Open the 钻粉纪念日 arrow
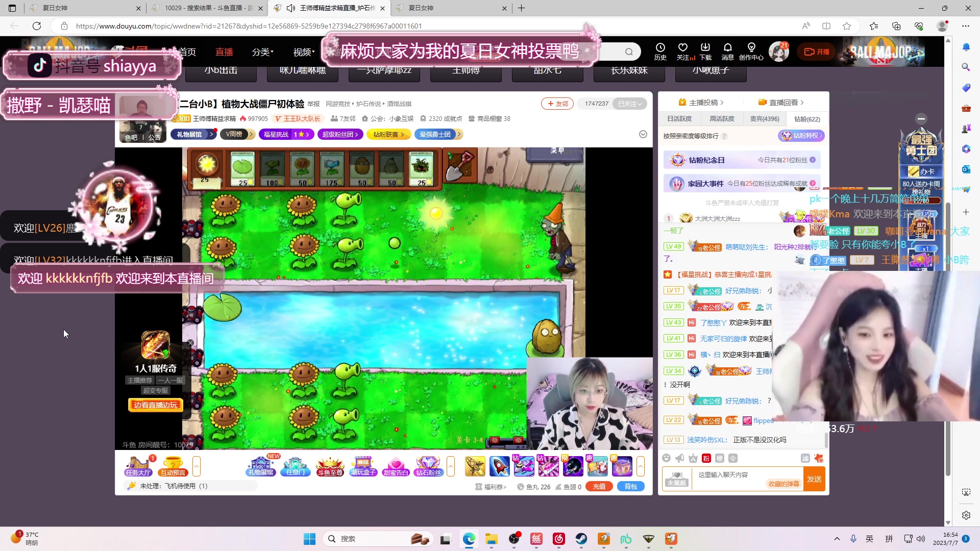 [x=813, y=160]
